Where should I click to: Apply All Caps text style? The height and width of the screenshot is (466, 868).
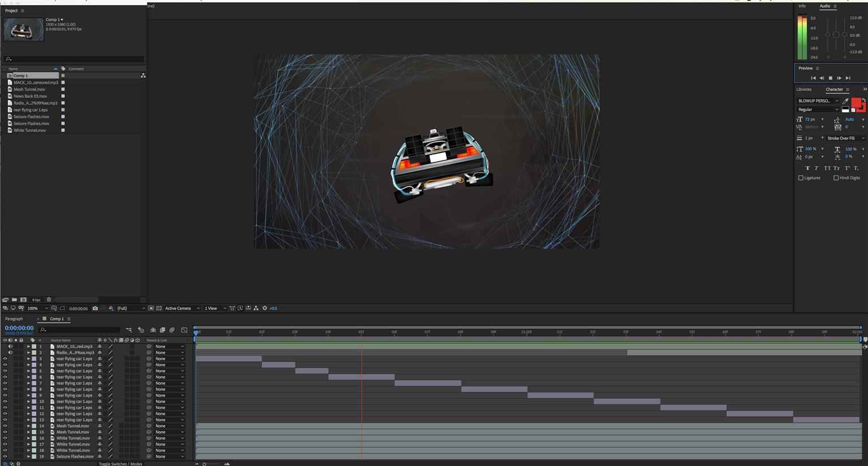pyautogui.click(x=827, y=168)
